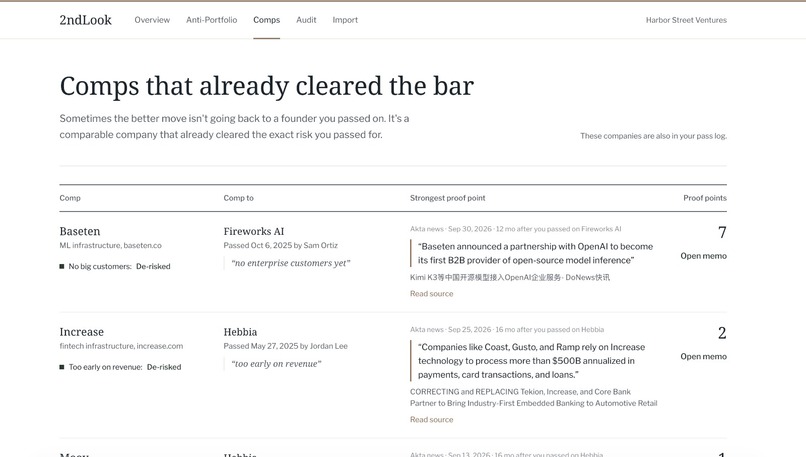This screenshot has width=806, height=457.
Task: Open the Overview tab
Action: 152,20
